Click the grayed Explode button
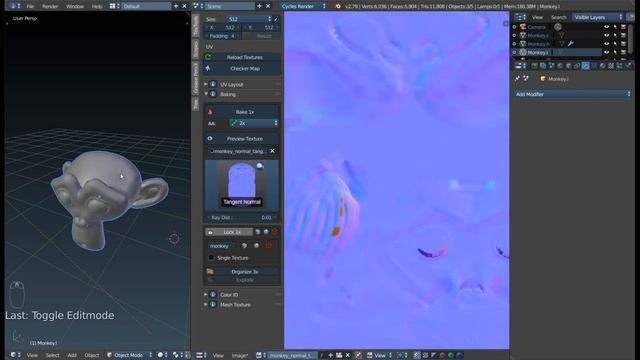 [242, 280]
